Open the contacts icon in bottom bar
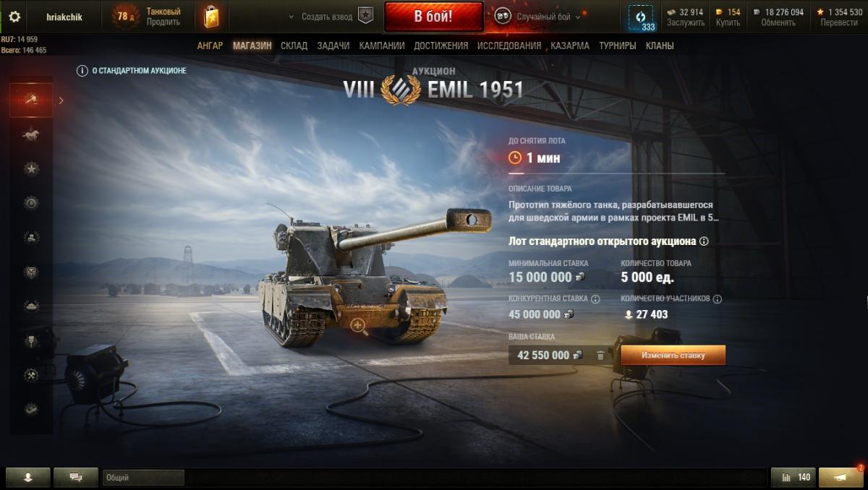The width and height of the screenshot is (868, 490). click(28, 477)
